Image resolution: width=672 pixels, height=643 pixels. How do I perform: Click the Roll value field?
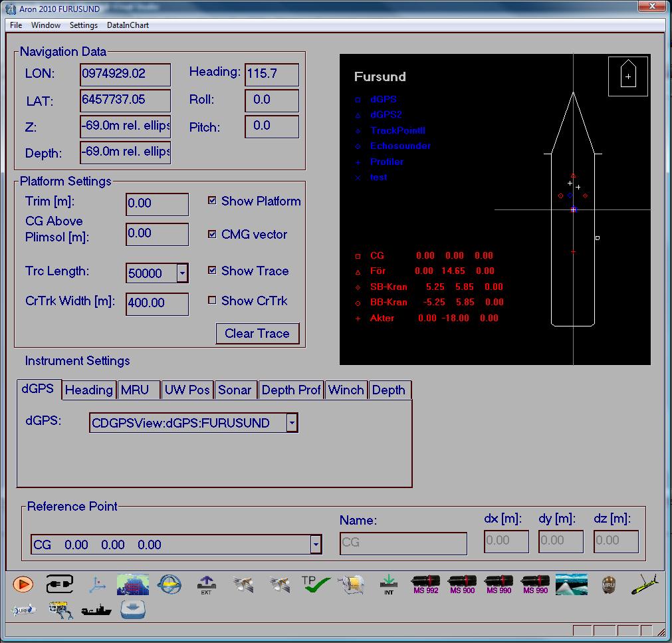(272, 100)
